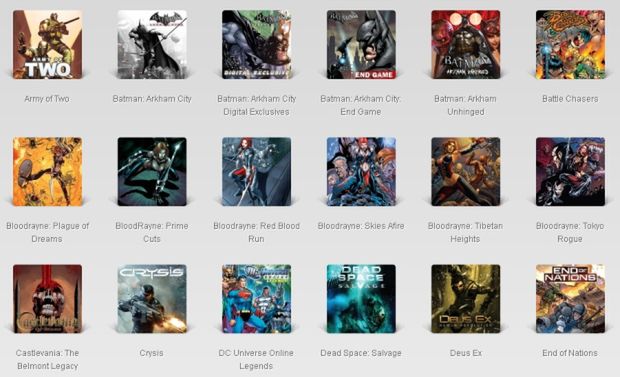Open the "Batman: Arkham City Digital Exclusives" title
Viewport: 620px width, 377px height.
(x=256, y=105)
